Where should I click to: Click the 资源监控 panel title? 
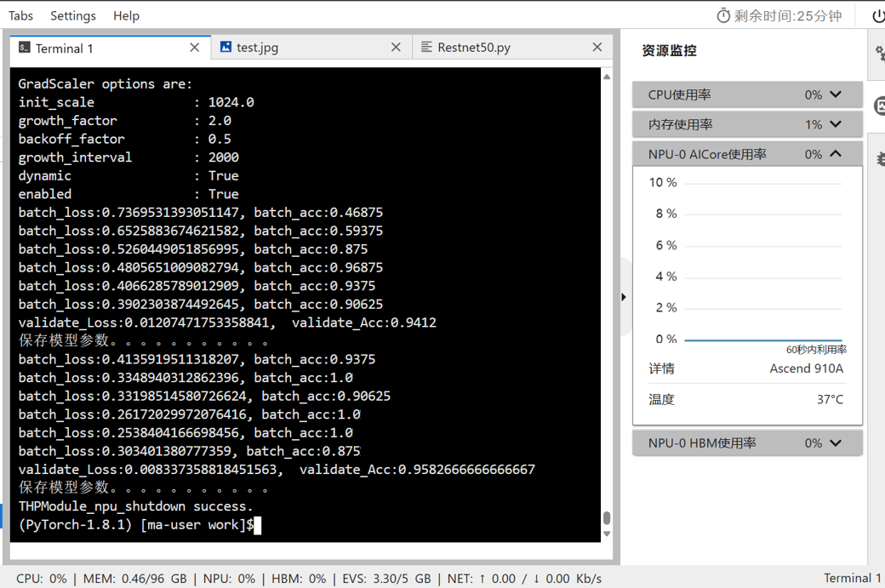(669, 51)
